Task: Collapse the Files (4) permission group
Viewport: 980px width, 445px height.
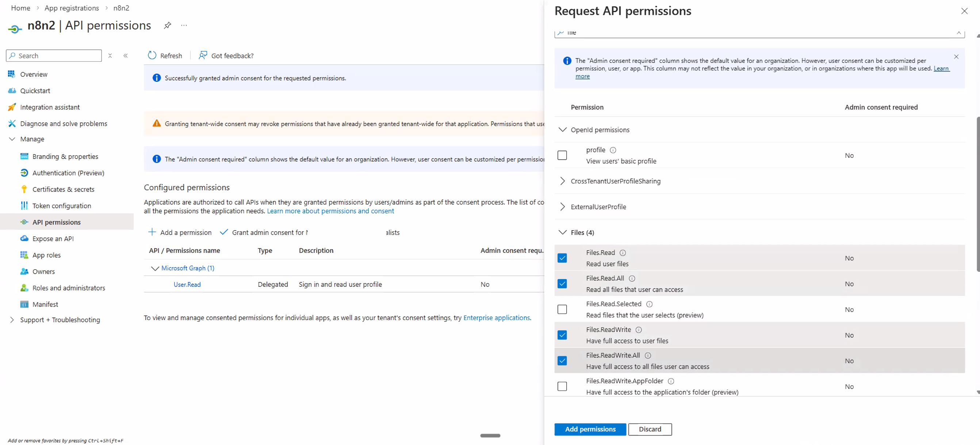Action: (562, 232)
